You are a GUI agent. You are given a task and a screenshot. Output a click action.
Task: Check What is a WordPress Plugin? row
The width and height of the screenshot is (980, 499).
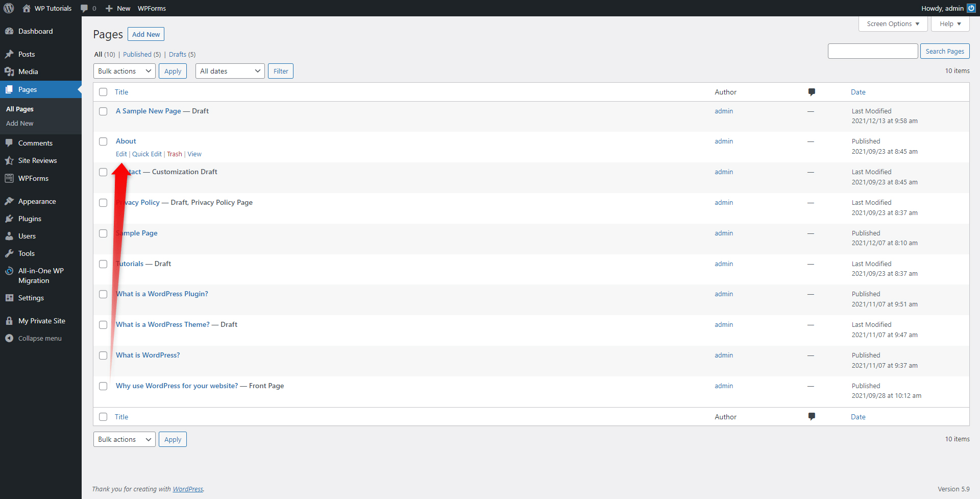[103, 294]
